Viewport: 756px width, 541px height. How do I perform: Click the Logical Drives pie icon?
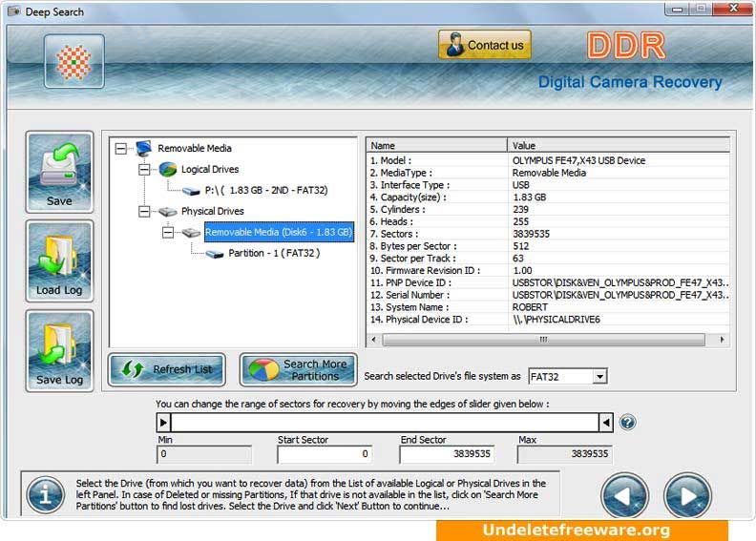(x=168, y=169)
